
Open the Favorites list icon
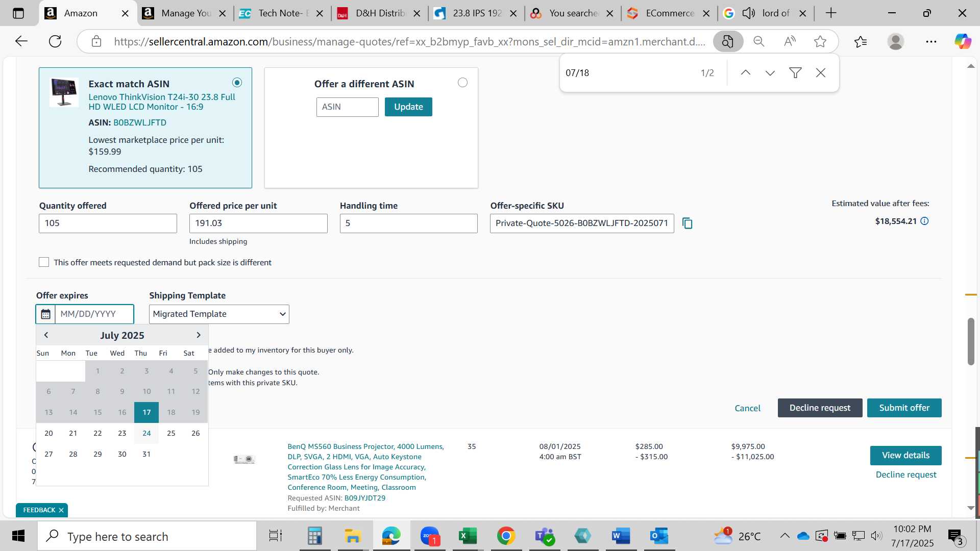click(x=861, y=41)
